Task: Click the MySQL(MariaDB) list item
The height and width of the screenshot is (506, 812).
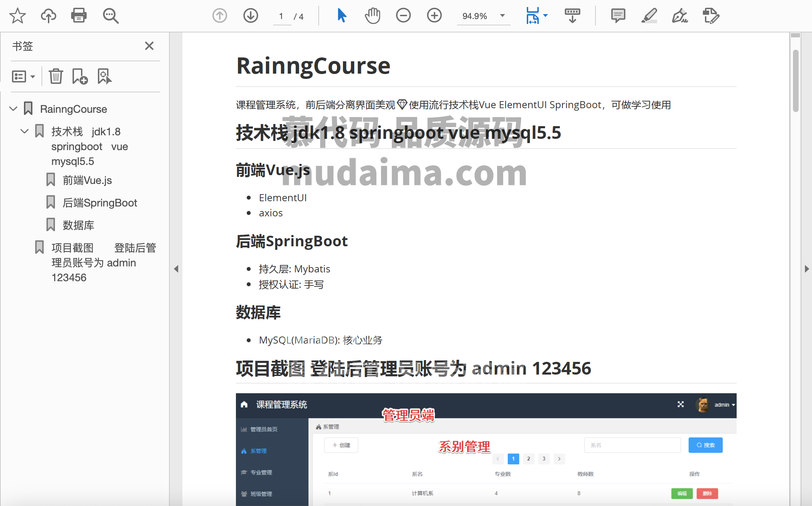Action: pyautogui.click(x=321, y=340)
